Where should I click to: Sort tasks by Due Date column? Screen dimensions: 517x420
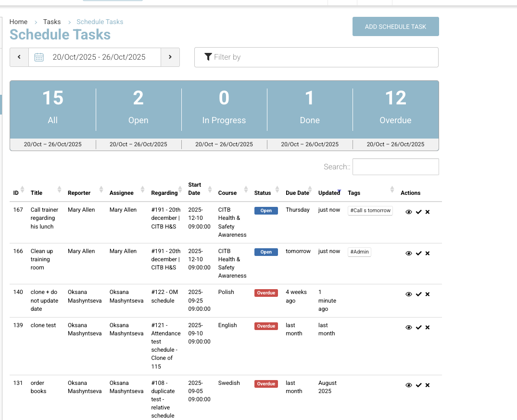(x=297, y=193)
